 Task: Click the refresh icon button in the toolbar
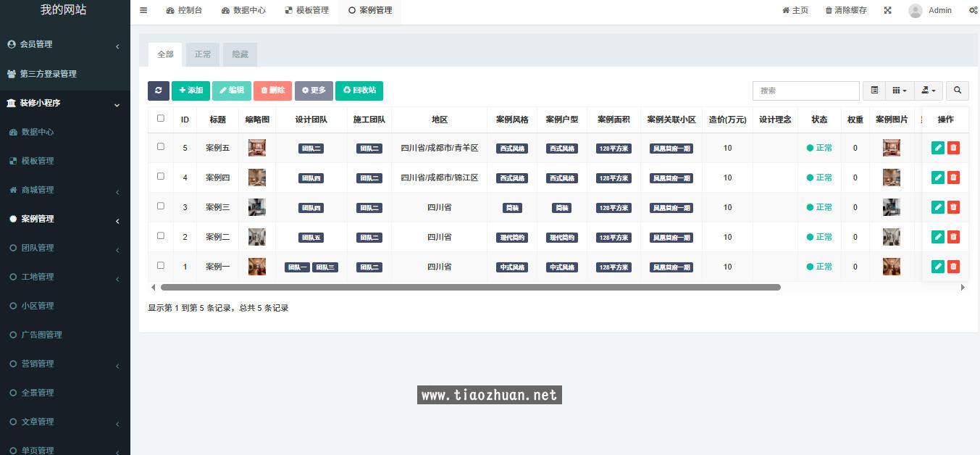coord(158,91)
